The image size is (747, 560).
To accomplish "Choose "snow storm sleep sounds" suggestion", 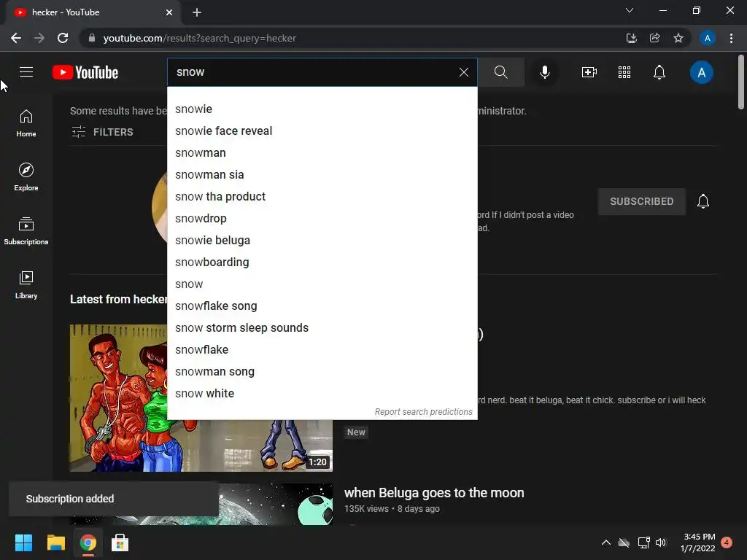I will (x=322, y=328).
